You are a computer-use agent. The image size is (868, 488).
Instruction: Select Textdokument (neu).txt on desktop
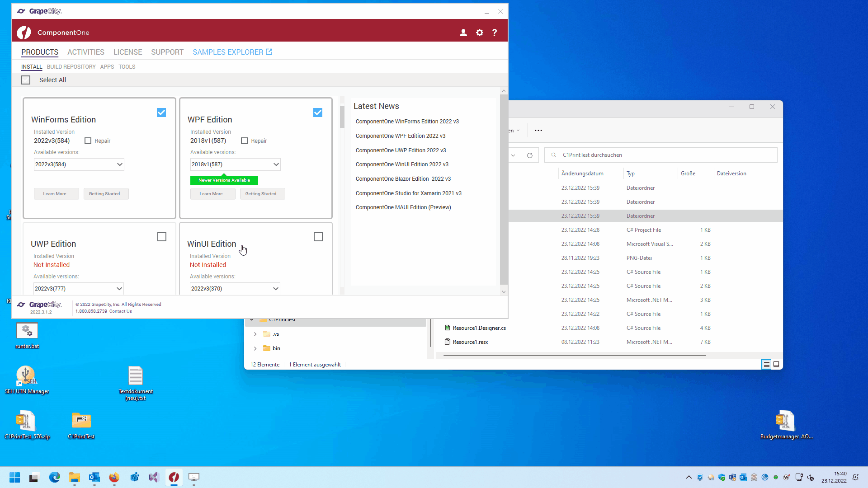point(136,383)
